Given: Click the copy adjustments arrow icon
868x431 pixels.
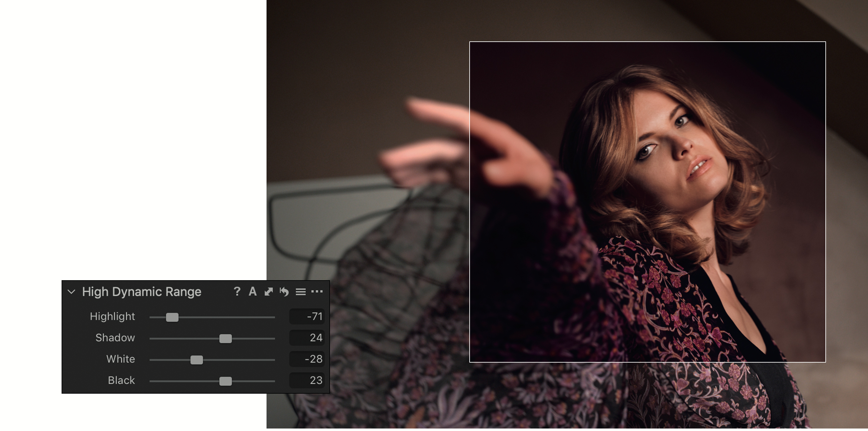Looking at the screenshot, I should coord(269,291).
